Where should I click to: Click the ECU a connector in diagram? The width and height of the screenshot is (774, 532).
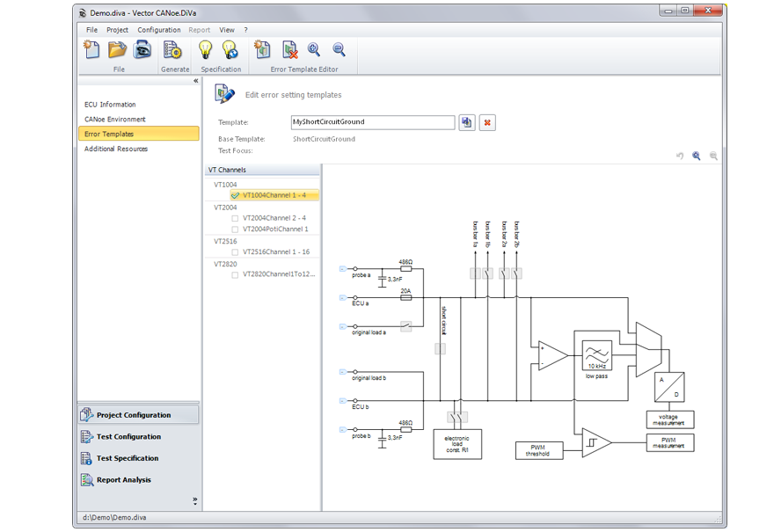click(342, 297)
